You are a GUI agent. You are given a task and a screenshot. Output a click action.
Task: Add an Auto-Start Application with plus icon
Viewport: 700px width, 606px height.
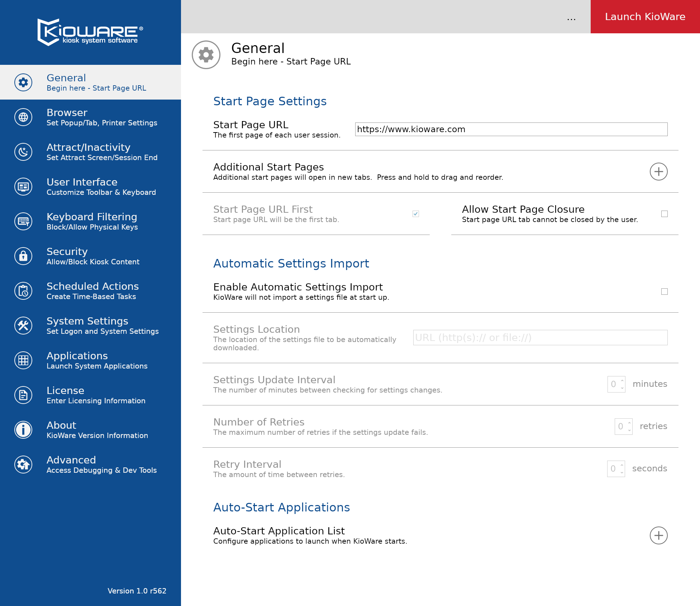[658, 535]
